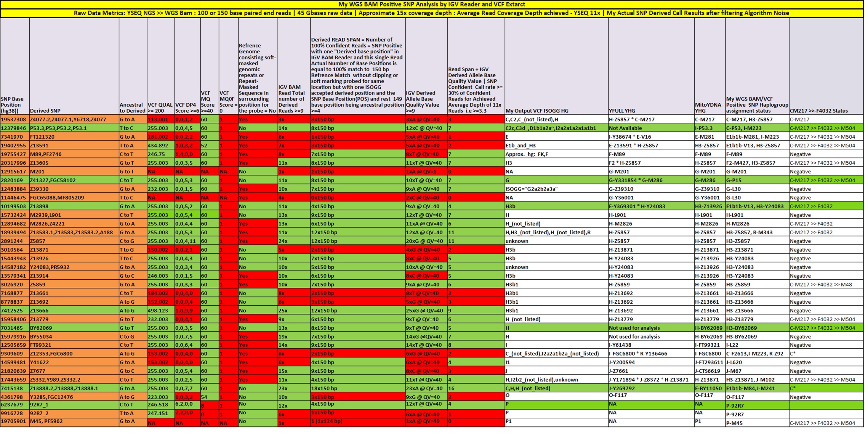This screenshot has height=434, width=868.
Task: Select the 'SNP Base Position (hg38)' column header
Action: tap(15, 66)
